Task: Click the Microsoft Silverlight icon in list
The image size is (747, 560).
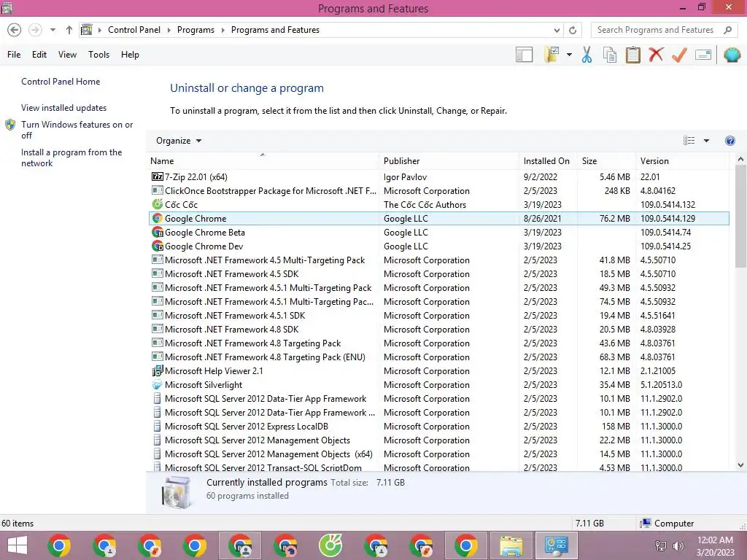Action: [158, 385]
